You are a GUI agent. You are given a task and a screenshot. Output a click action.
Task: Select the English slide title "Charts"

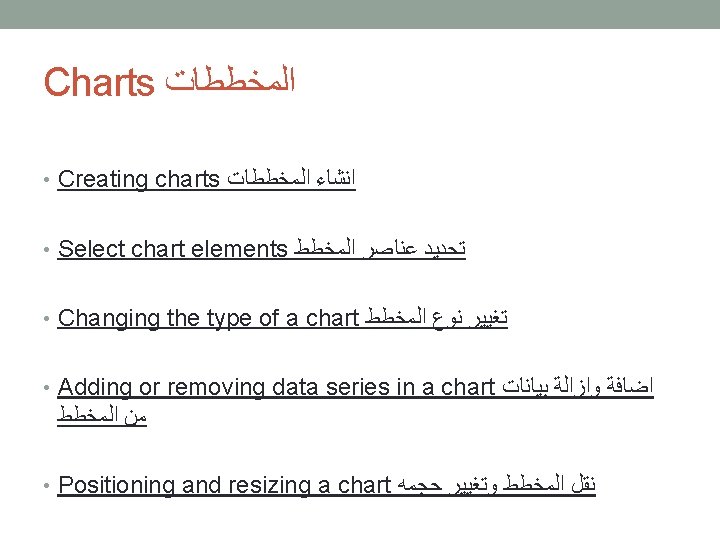(x=99, y=82)
